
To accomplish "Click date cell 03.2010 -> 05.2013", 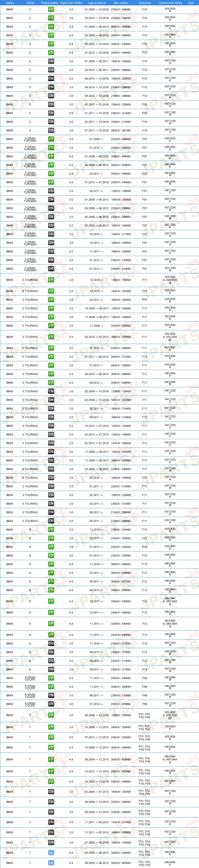I will 96,337.
